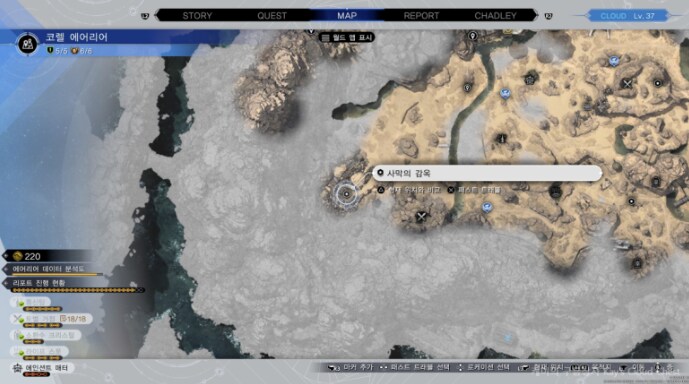
Task: Open the STORY tab
Action: click(197, 16)
